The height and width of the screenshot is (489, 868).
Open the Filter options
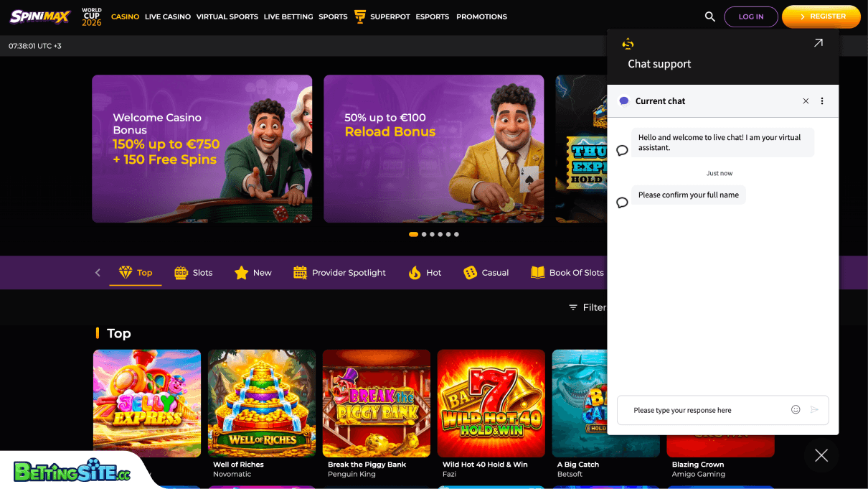pos(588,307)
